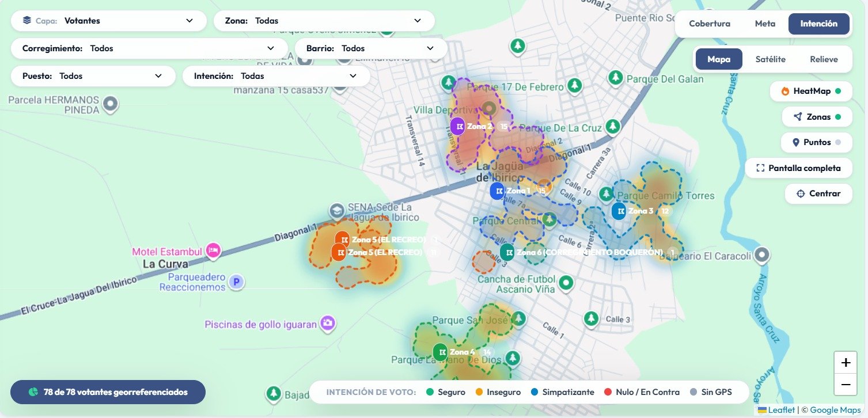Select the Zona 6 Corregimiento Boquerón marker
The image size is (868, 418).
pos(507,252)
